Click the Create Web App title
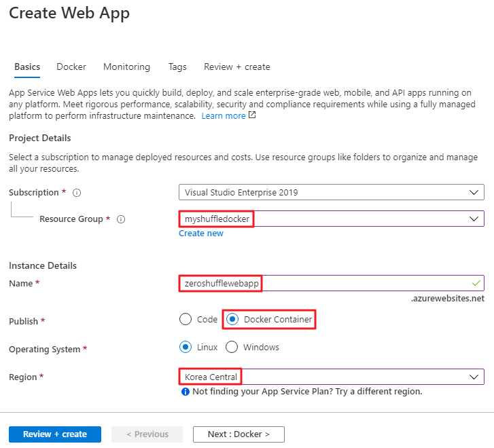Screen dimensions: 494x448 [69, 13]
